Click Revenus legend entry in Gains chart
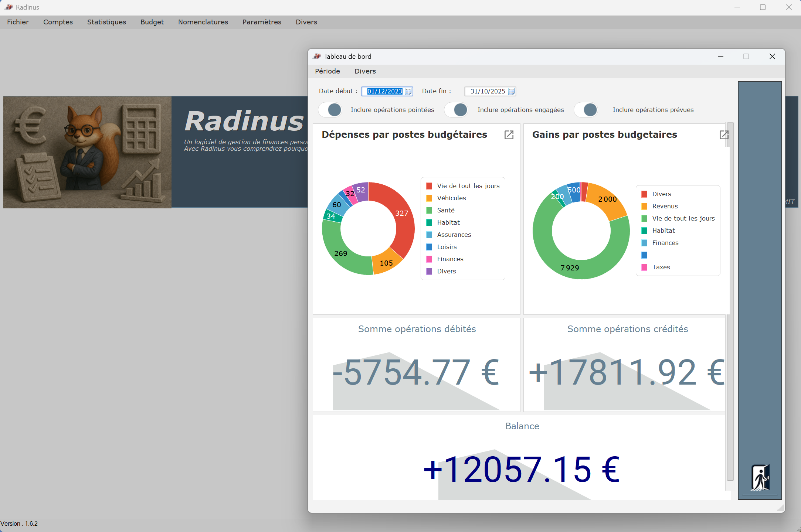 coord(665,206)
